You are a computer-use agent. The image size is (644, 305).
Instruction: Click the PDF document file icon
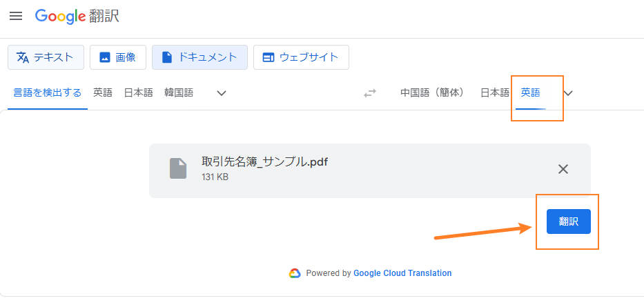[x=178, y=168]
